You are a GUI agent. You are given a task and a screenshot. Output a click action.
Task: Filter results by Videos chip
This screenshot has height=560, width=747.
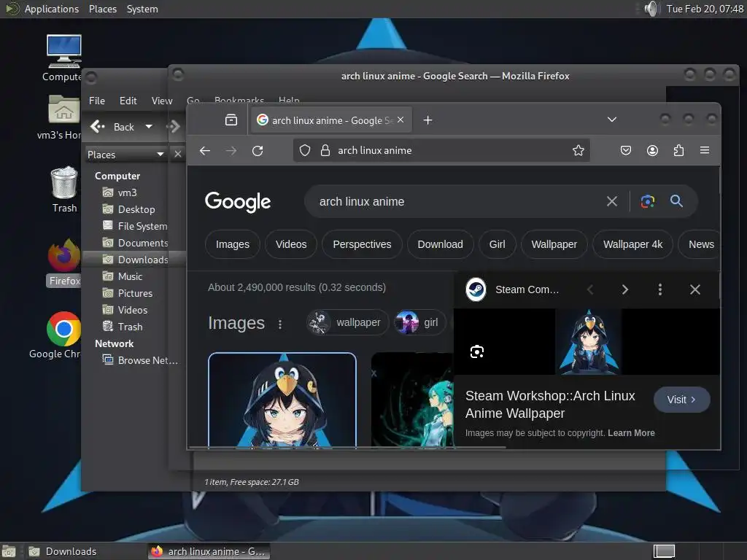click(x=291, y=244)
